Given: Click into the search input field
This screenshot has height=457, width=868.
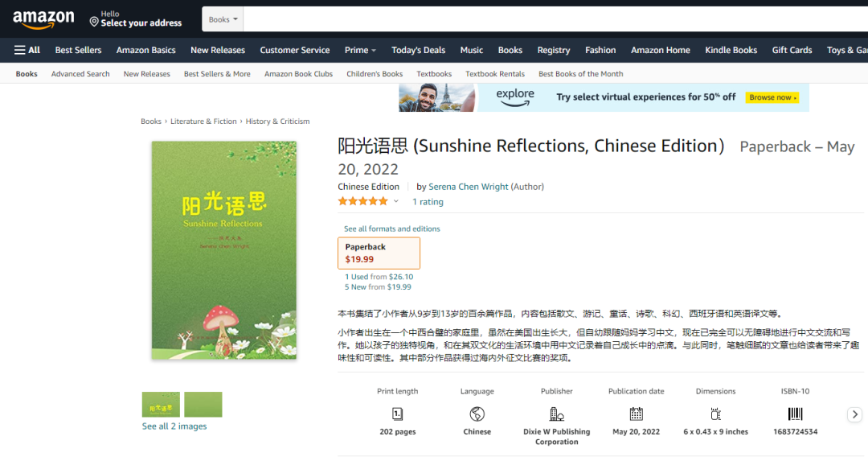Looking at the screenshot, I should pos(555,19).
